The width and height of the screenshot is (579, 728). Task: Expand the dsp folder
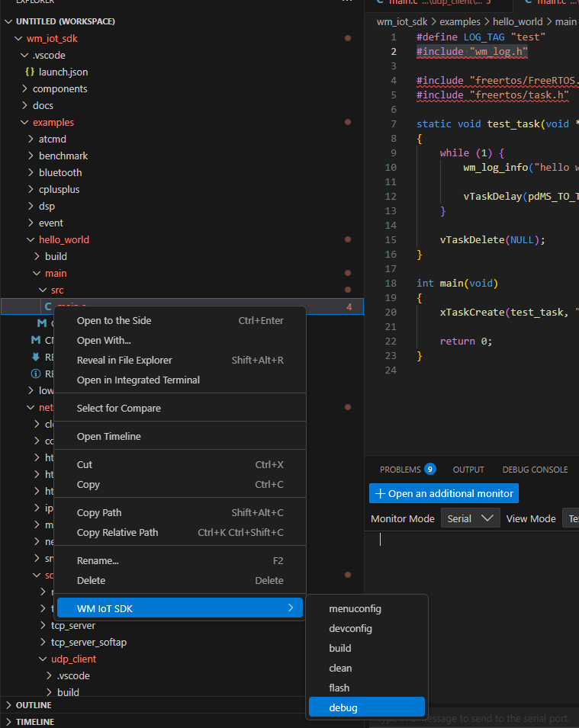[x=31, y=206]
